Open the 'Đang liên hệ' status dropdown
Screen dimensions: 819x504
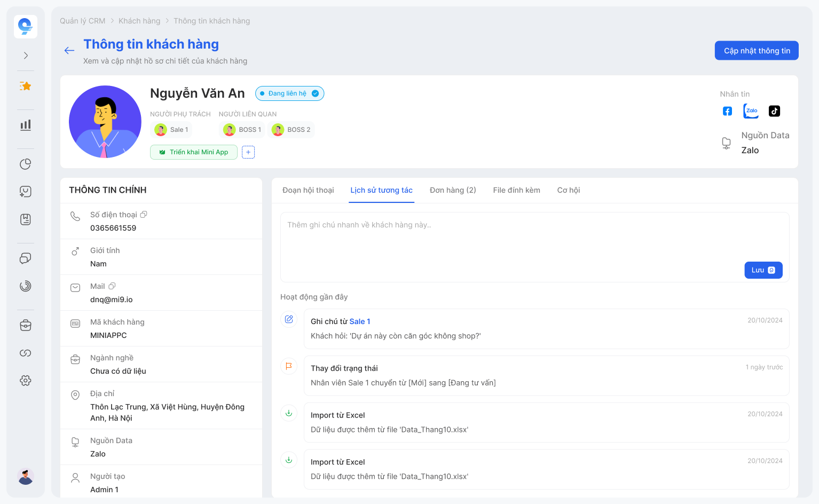click(289, 93)
